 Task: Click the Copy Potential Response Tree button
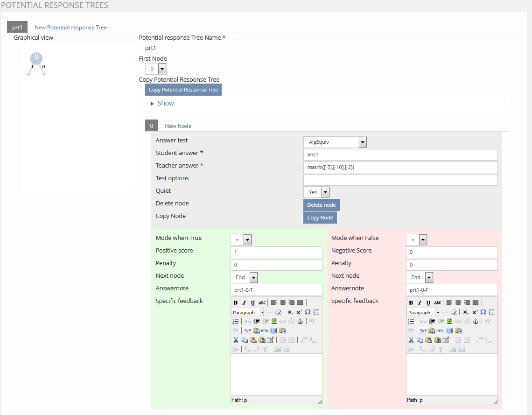(x=183, y=90)
